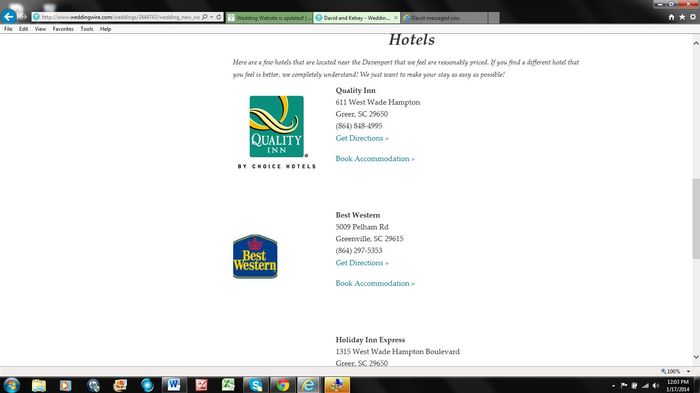Image resolution: width=700 pixels, height=393 pixels.
Task: Open Google Chrome from the taskbar
Action: (x=282, y=385)
